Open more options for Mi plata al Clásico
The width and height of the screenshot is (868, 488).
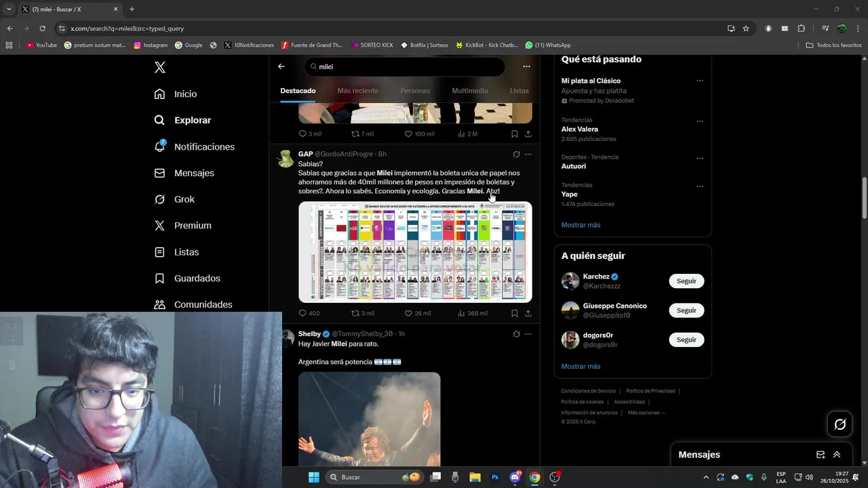(x=700, y=81)
